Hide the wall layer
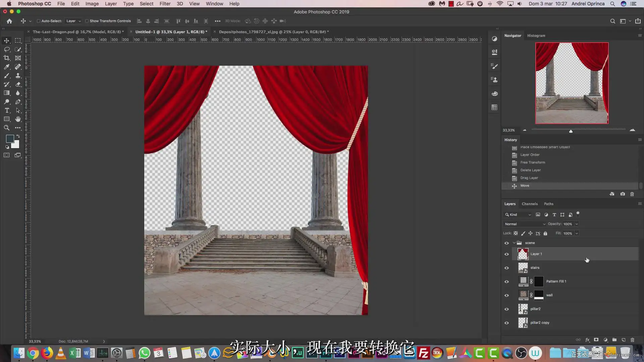The height and width of the screenshot is (362, 644). pyautogui.click(x=506, y=295)
